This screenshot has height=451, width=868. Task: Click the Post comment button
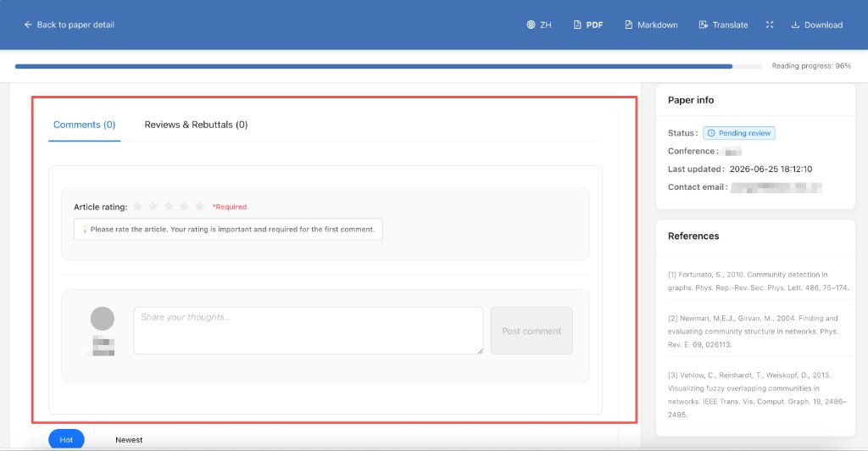click(531, 331)
